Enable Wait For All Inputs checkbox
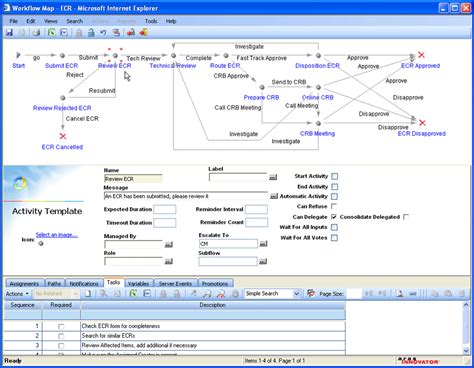Image resolution: width=474 pixels, height=368 pixels. click(334, 227)
